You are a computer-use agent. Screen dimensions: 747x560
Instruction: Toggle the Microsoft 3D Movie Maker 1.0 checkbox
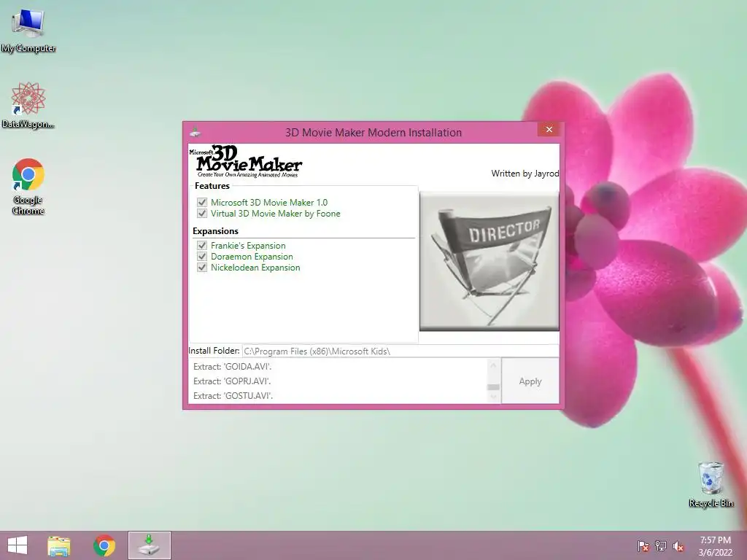tap(202, 203)
